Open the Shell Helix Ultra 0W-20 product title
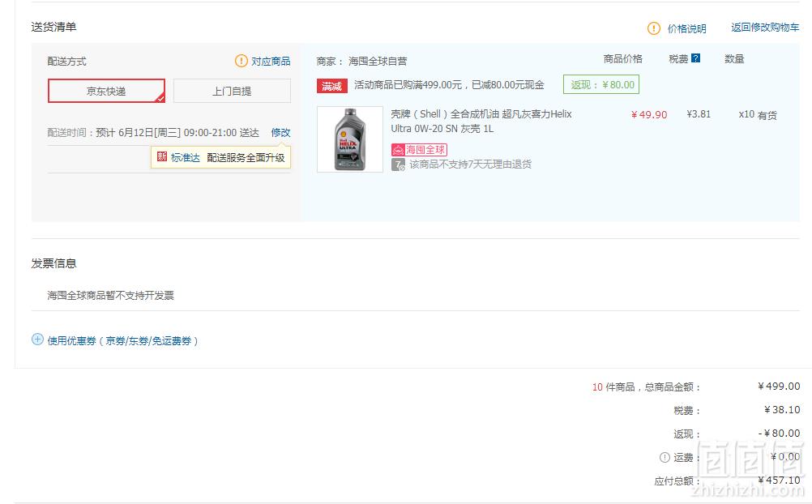This screenshot has width=812, height=504. tap(481, 122)
